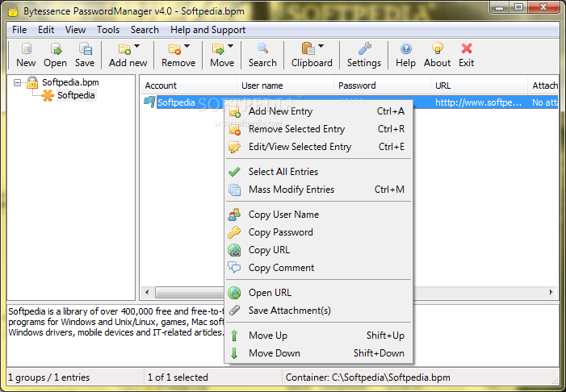Click the Softpedia description comment text
566x392 pixels.
click(116, 322)
